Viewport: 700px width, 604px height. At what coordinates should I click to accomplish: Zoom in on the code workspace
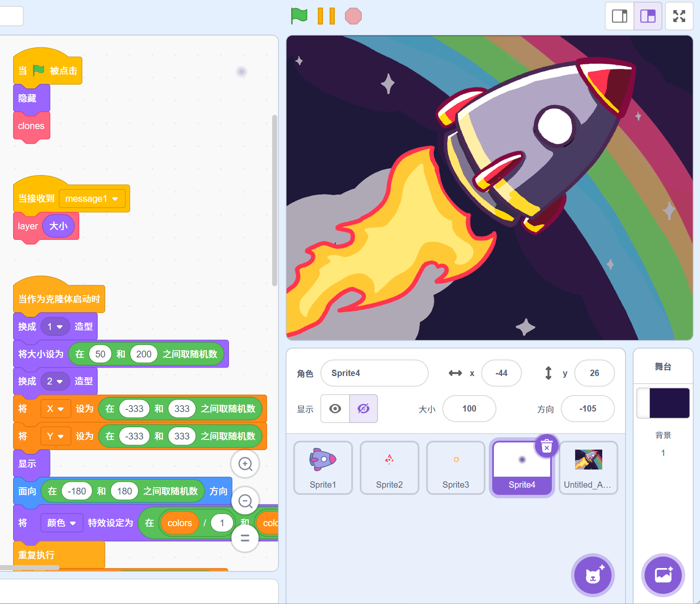click(x=245, y=464)
